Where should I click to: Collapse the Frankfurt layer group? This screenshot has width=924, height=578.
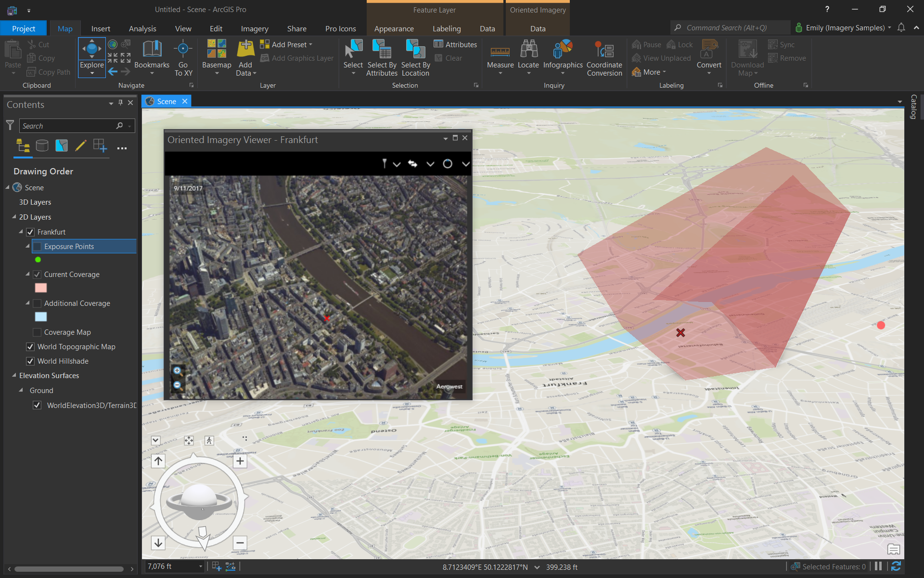click(21, 232)
